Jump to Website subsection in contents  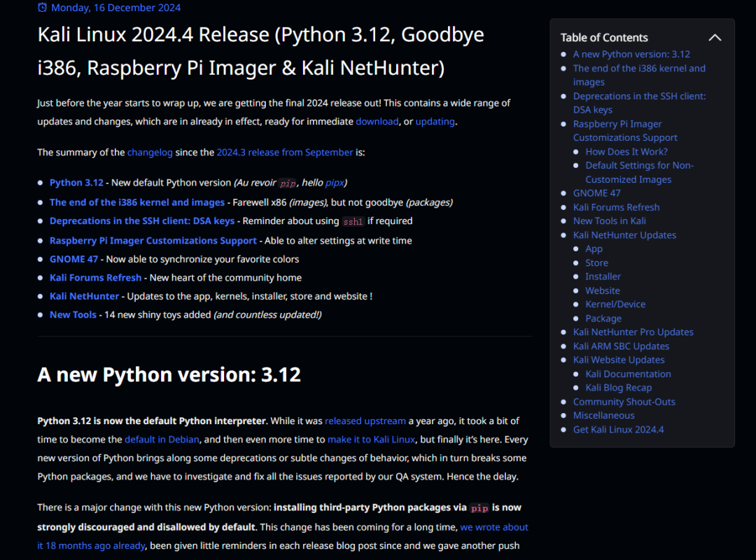pyautogui.click(x=602, y=291)
